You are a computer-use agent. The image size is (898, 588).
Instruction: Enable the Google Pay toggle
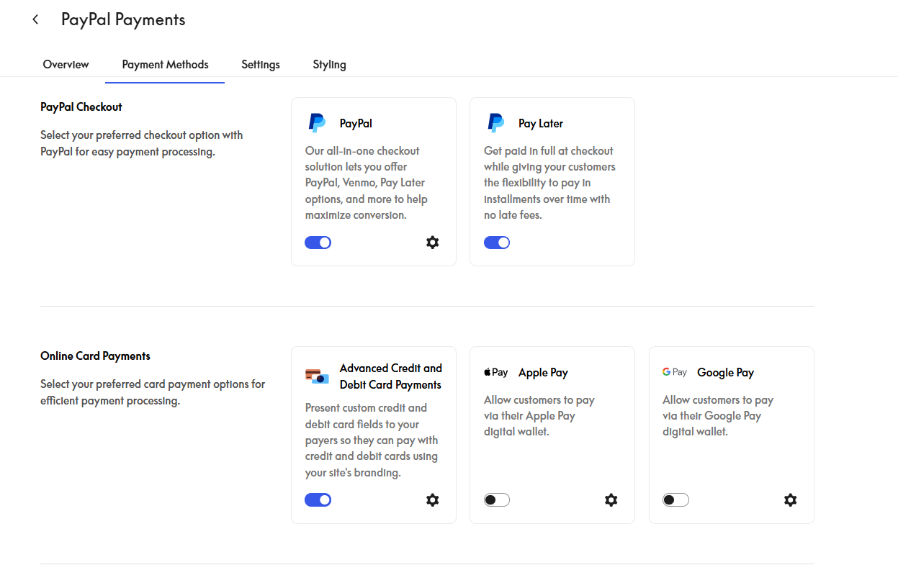click(x=675, y=499)
